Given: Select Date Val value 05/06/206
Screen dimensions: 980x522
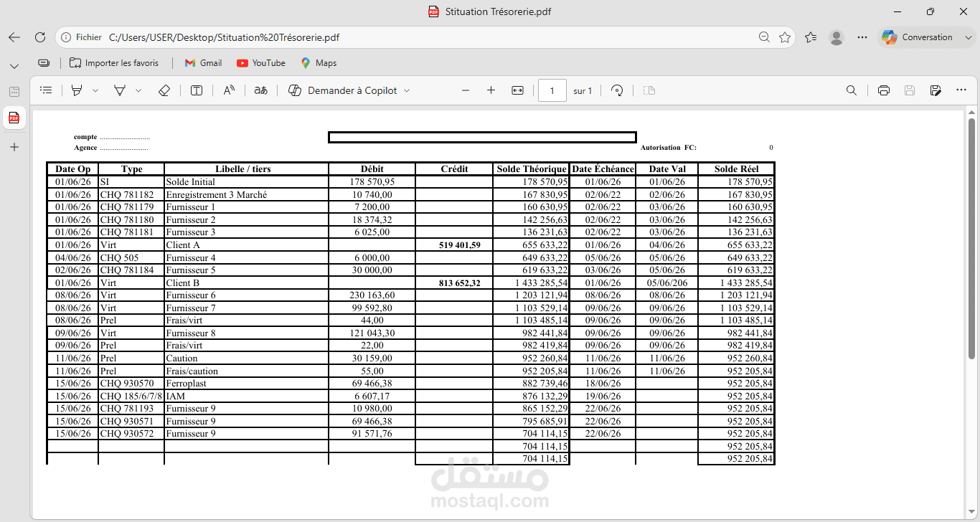Looking at the screenshot, I should coord(668,283).
